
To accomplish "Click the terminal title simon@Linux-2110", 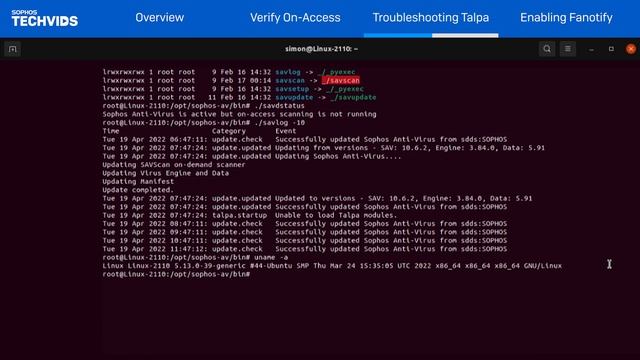I will coord(321,49).
